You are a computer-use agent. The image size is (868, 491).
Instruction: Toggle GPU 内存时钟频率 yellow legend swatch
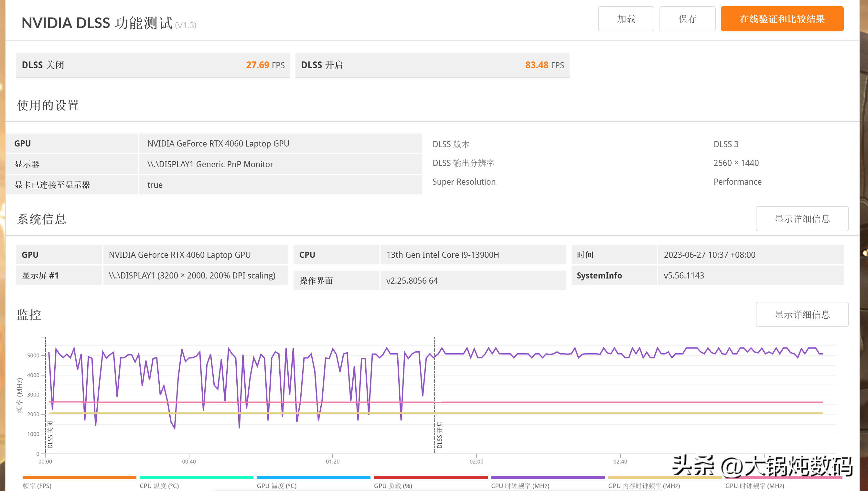click(665, 477)
